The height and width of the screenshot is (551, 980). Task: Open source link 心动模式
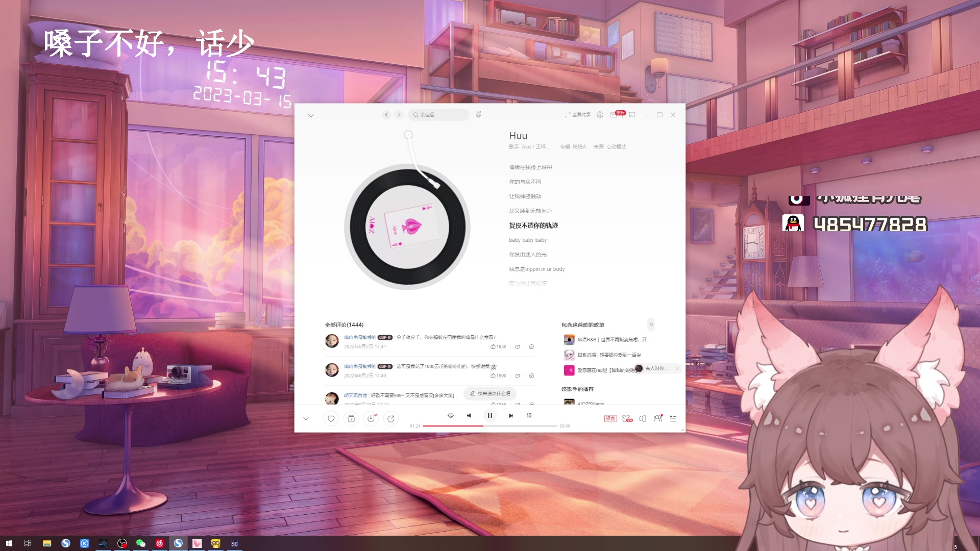tap(616, 147)
